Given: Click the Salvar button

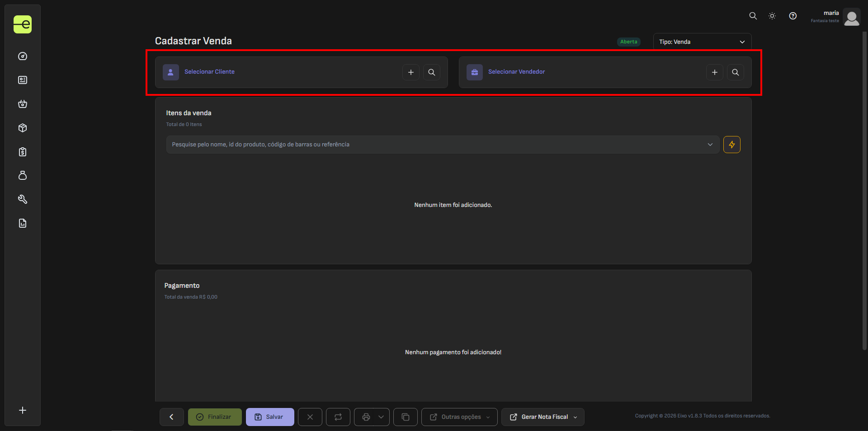Looking at the screenshot, I should pyautogui.click(x=270, y=417).
